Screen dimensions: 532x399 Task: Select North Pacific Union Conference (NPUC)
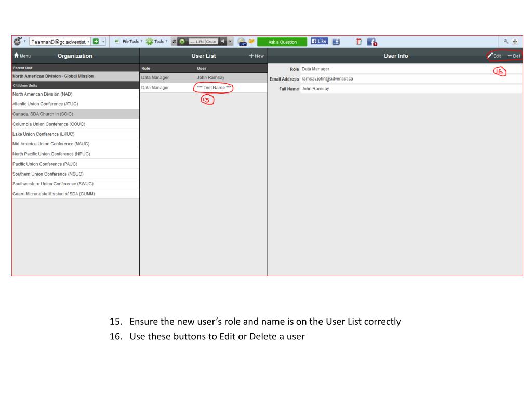(75, 154)
